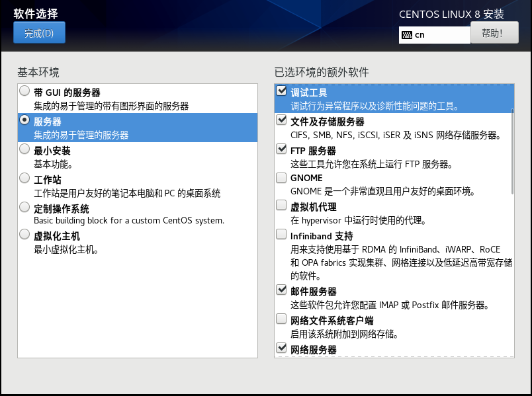Viewport: 532px width, 396px height.
Task: Check the 虚拟机代理 checkbox
Action: click(281, 206)
